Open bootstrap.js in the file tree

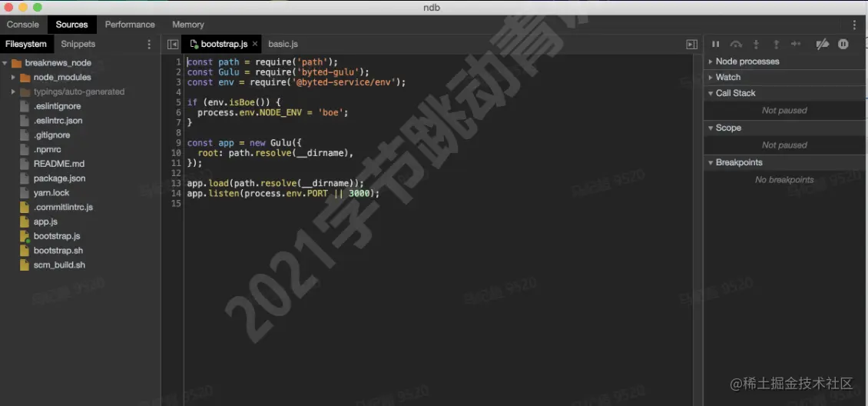tap(57, 236)
